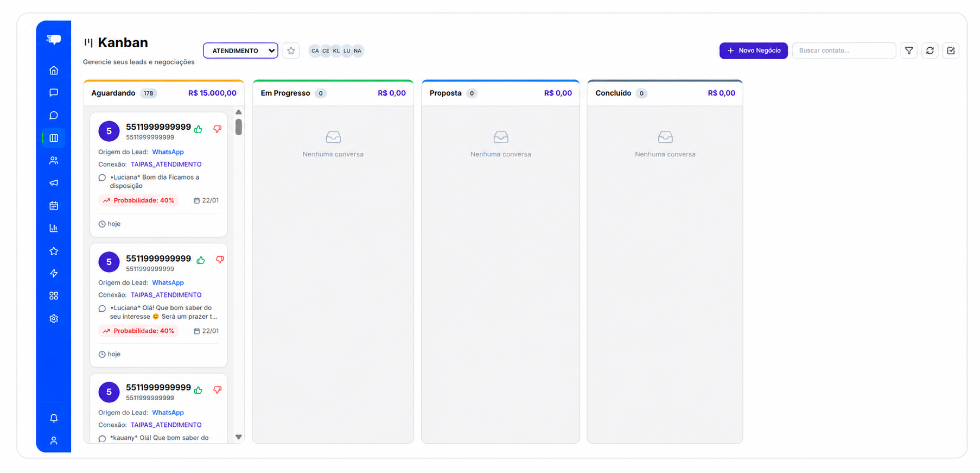This screenshot has height=473, width=980.
Task: Click the scroll up arrow in Aguardando column
Action: (x=238, y=112)
